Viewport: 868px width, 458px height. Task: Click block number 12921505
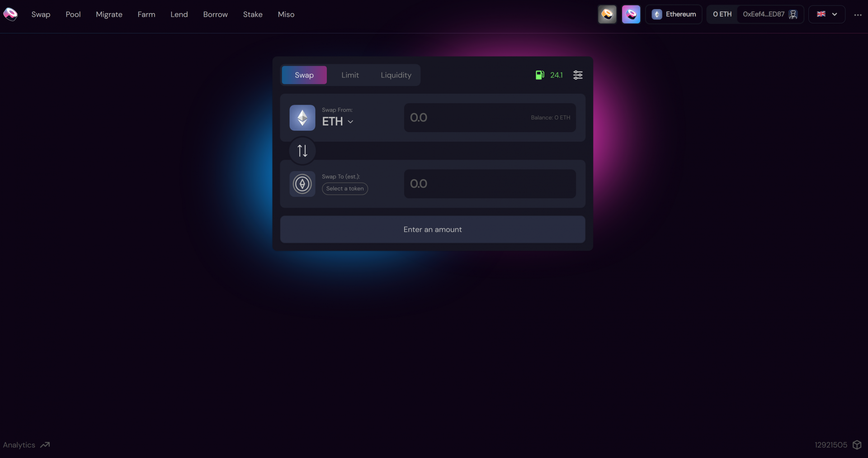click(831, 445)
